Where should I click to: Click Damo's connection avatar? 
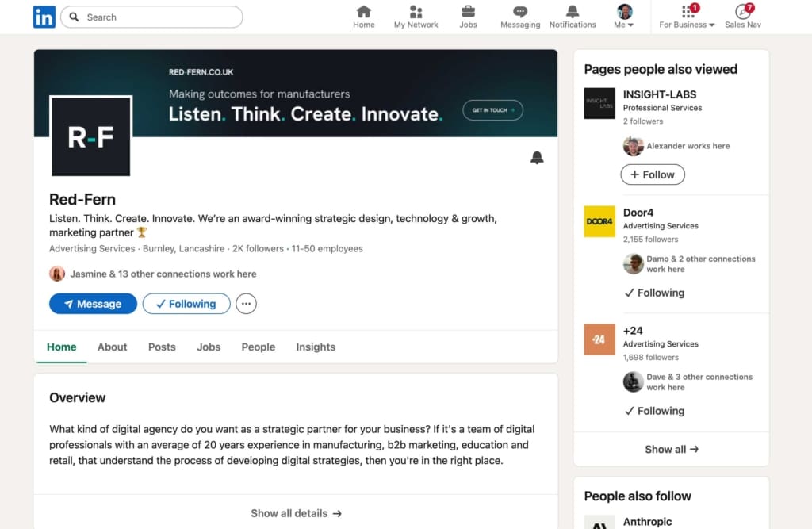pyautogui.click(x=633, y=264)
